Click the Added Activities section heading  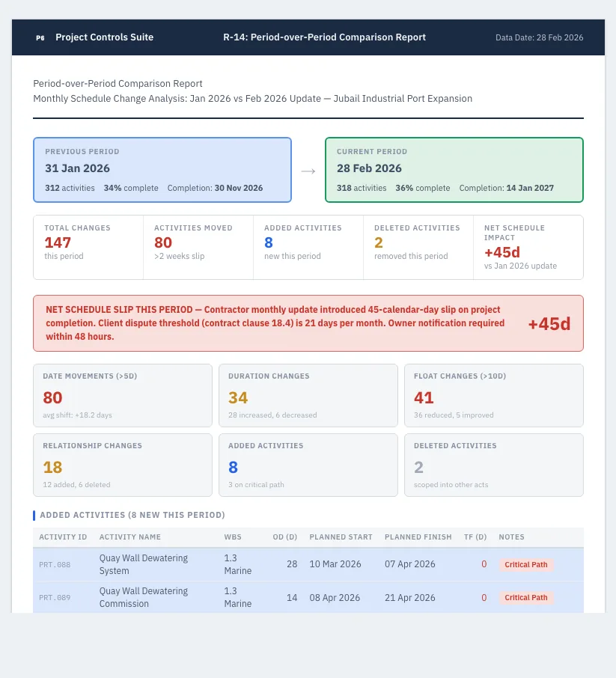pos(132,515)
